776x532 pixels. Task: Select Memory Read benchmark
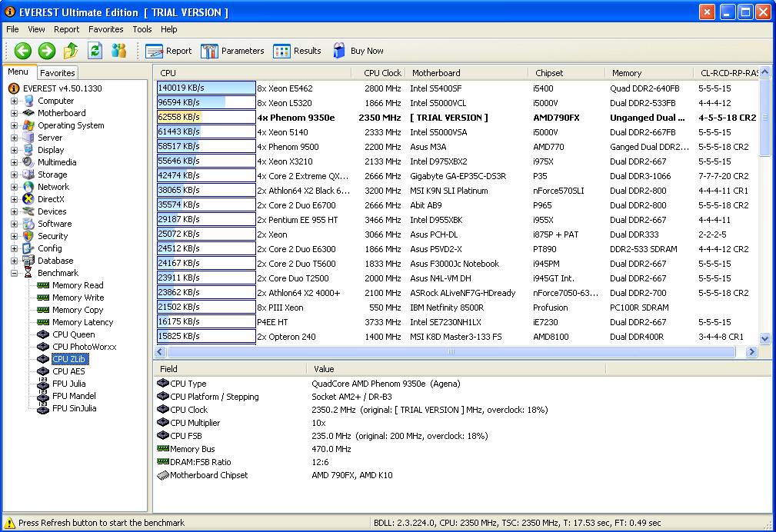coord(78,285)
